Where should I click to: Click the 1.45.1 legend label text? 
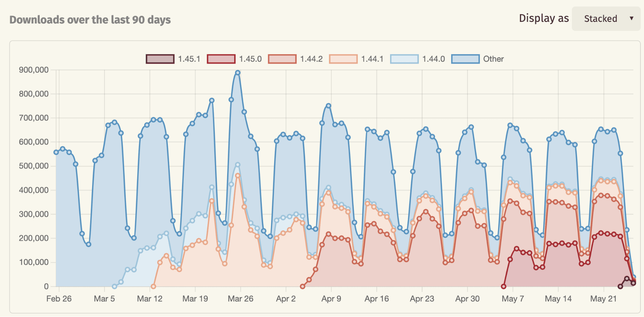[x=189, y=59]
